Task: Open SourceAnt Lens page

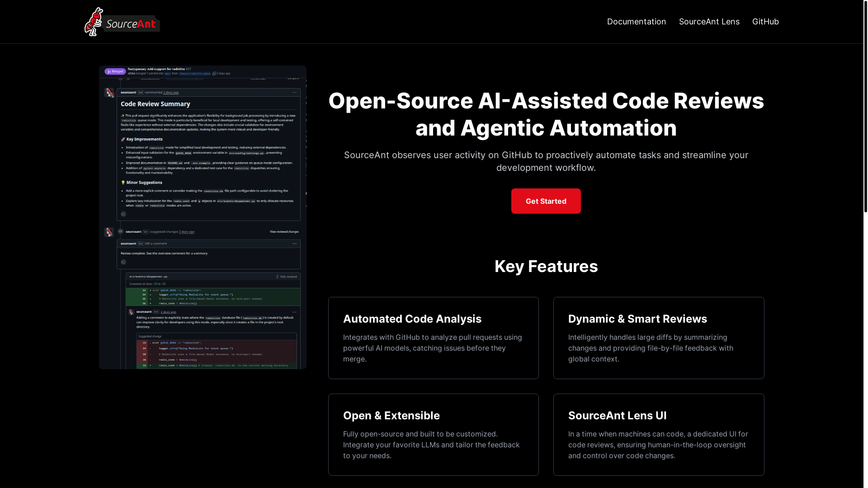Action: [709, 22]
